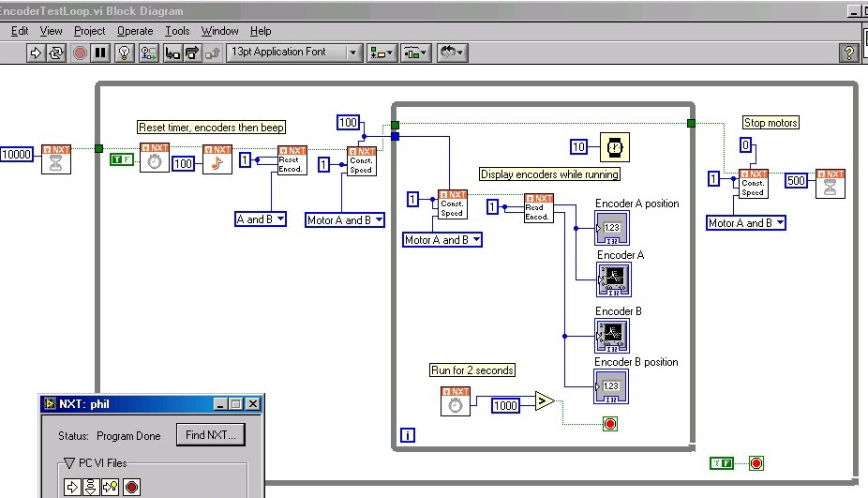This screenshot has width=868, height=498.
Task: Click the Run Continuously toolbar icon
Action: (x=56, y=53)
